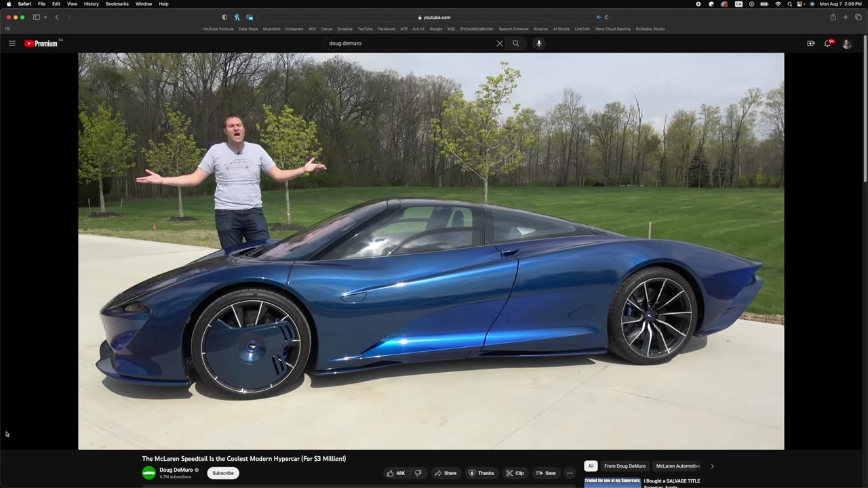Go forward in Safari history

(68, 17)
